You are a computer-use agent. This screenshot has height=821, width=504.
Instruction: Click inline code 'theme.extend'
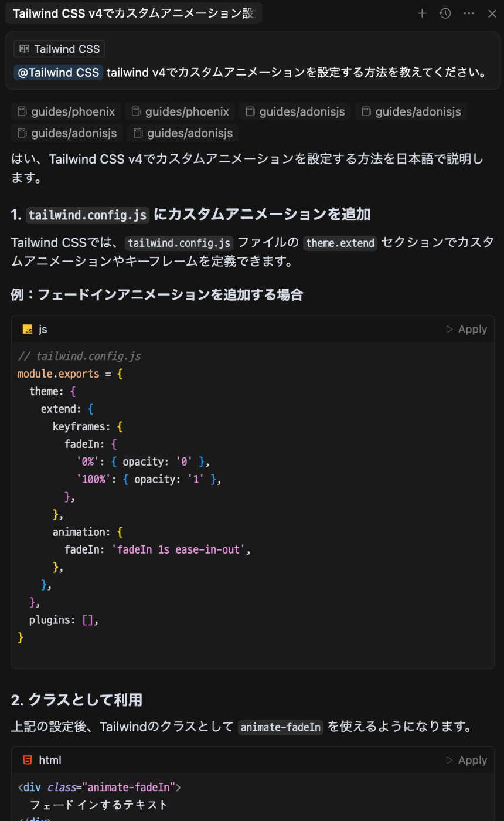340,243
